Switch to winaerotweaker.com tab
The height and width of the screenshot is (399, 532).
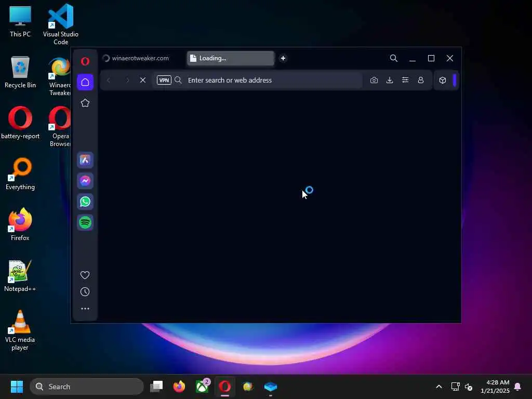pyautogui.click(x=140, y=58)
